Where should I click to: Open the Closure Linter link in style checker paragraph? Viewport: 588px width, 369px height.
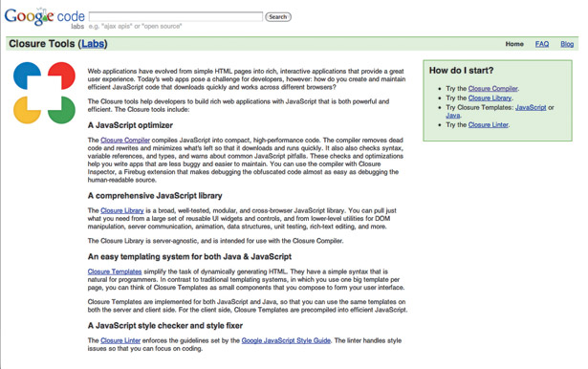coord(120,340)
